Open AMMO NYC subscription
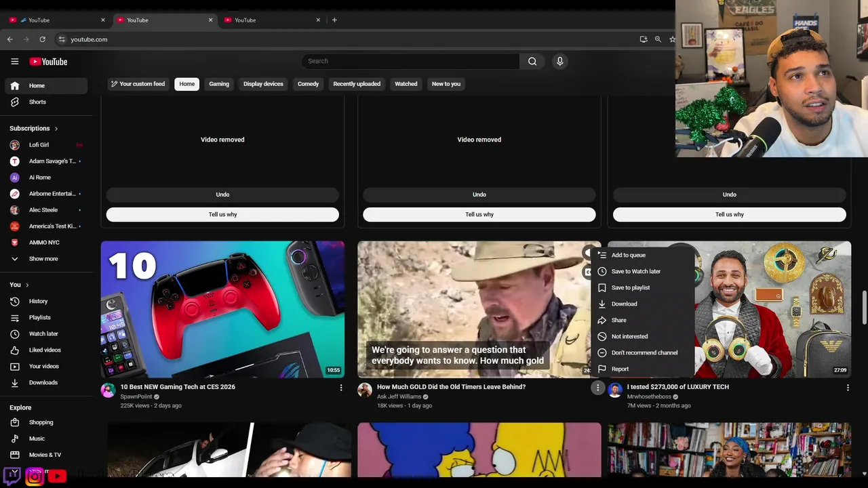Screen dimensions: 868x488 tap(46, 243)
